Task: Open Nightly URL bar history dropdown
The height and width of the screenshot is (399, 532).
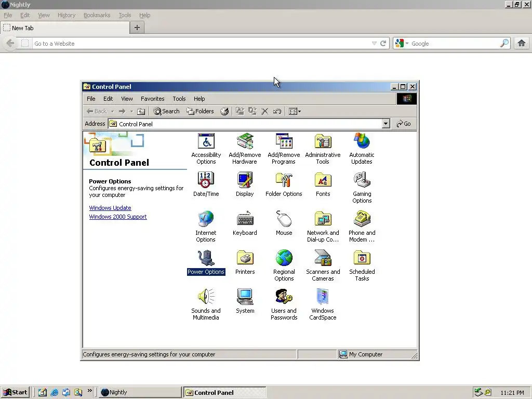Action: 374,44
